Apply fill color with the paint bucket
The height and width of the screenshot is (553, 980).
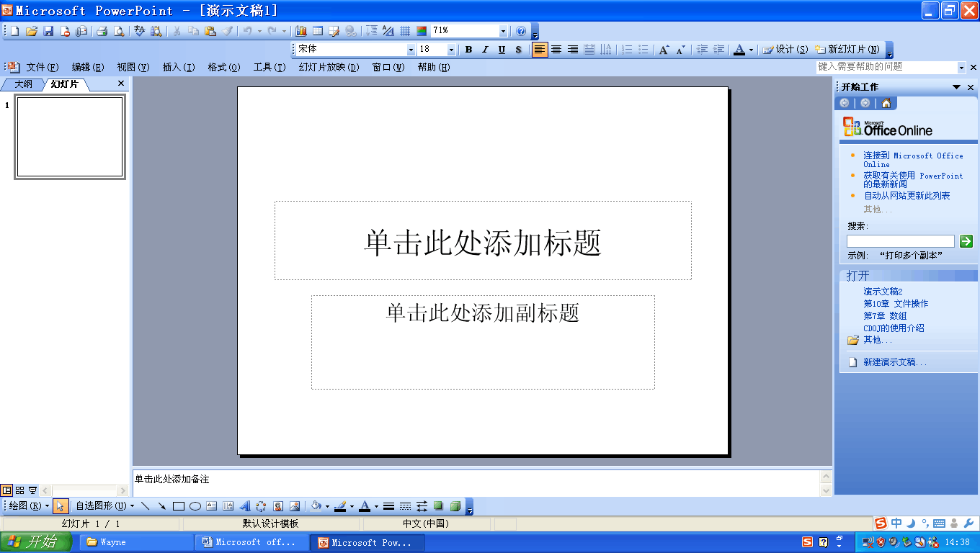316,506
